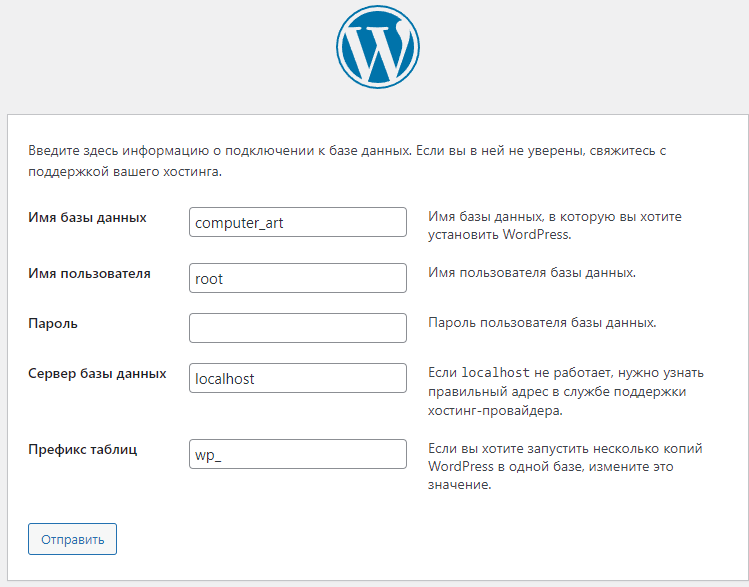
Task: Click the hint Пароль пользователя базы данных.
Action: 542,323
